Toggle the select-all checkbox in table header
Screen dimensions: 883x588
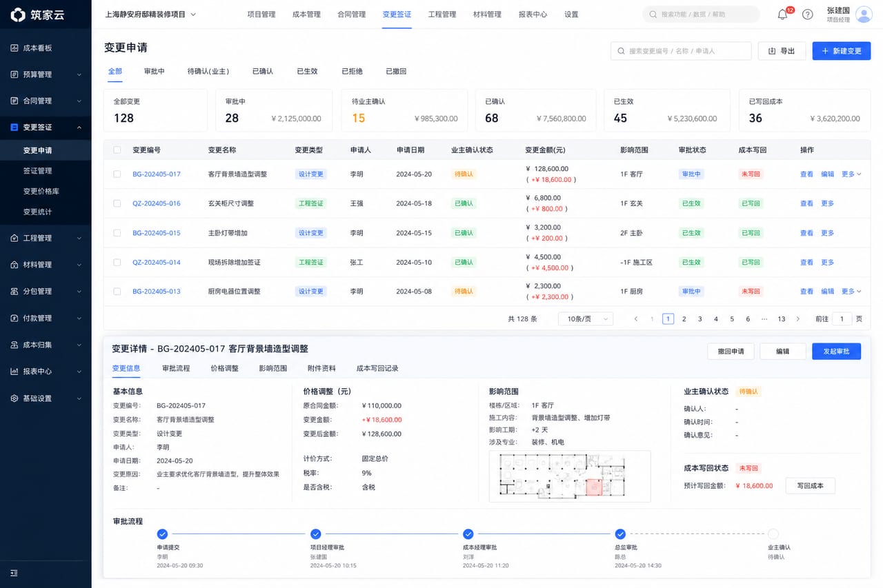(x=117, y=150)
